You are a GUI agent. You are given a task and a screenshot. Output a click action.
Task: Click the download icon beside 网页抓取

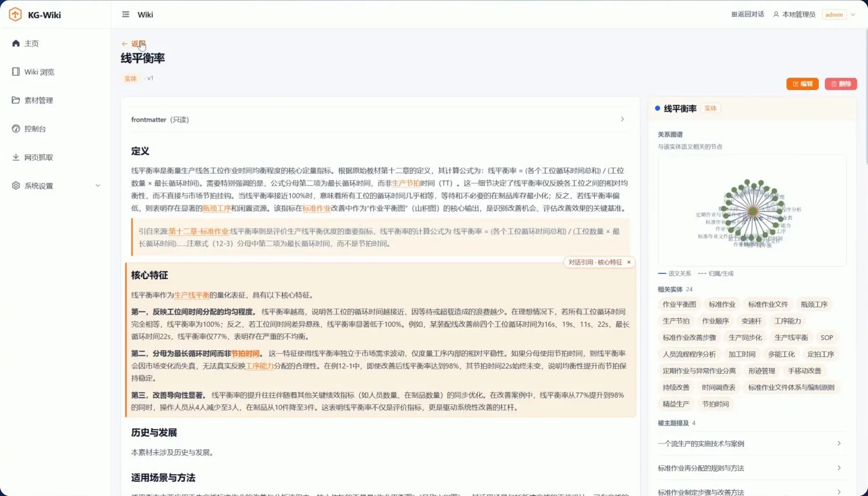tap(16, 157)
